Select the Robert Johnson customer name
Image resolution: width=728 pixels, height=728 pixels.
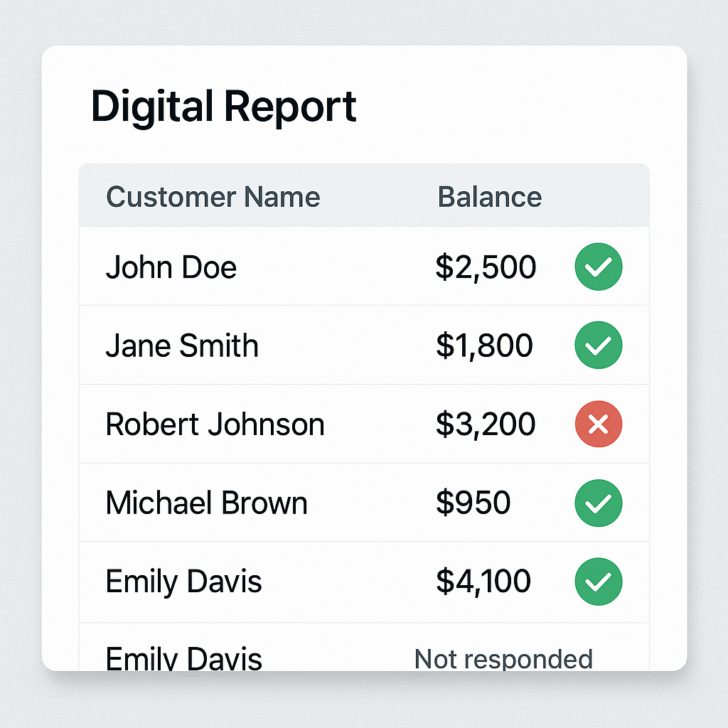(215, 424)
